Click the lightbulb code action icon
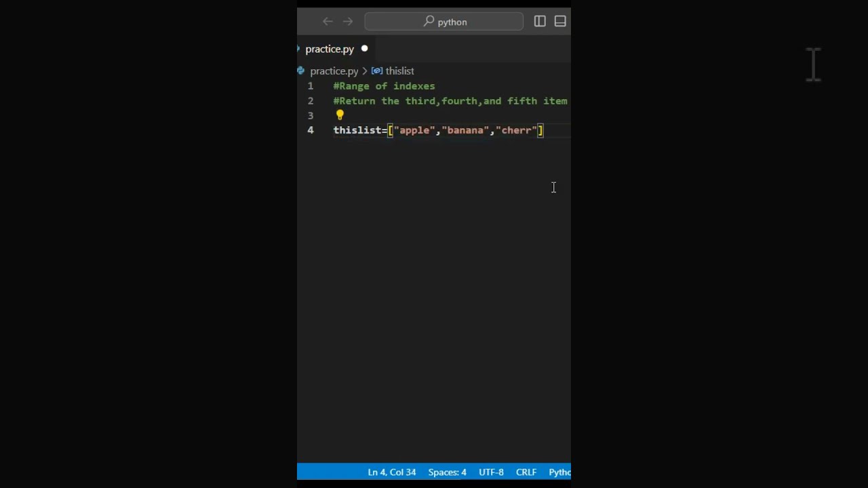This screenshot has height=488, width=868. point(340,115)
